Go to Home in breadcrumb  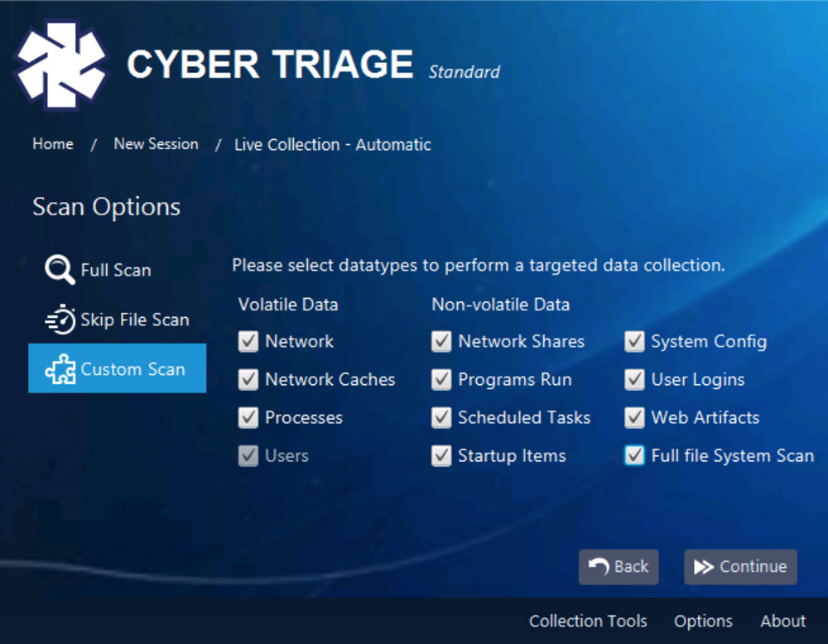(53, 143)
